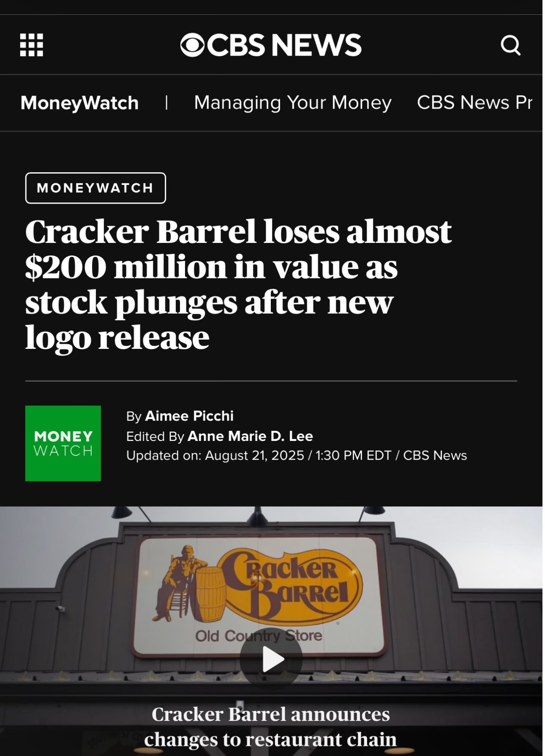Click the green MoneyWatch square logo
Image resolution: width=545 pixels, height=756 pixels.
pos(63,443)
